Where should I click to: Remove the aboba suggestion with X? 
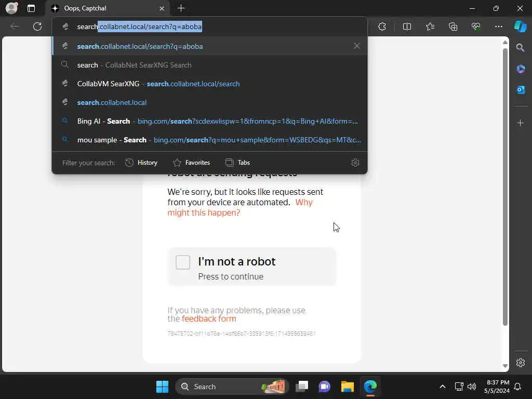(x=356, y=46)
